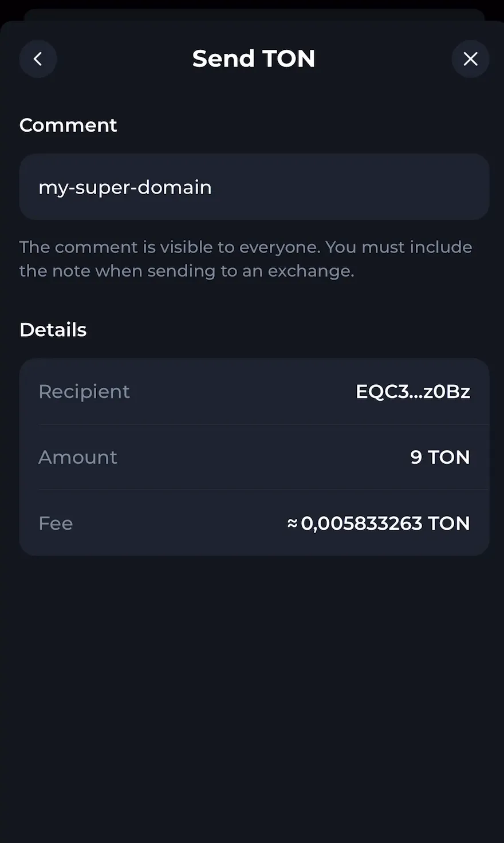The height and width of the screenshot is (843, 504).
Task: Click the empty area below the Details card
Action: (x=252, y=687)
